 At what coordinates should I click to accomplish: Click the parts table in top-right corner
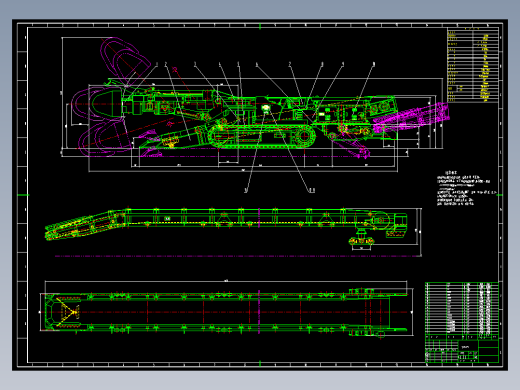(x=473, y=65)
